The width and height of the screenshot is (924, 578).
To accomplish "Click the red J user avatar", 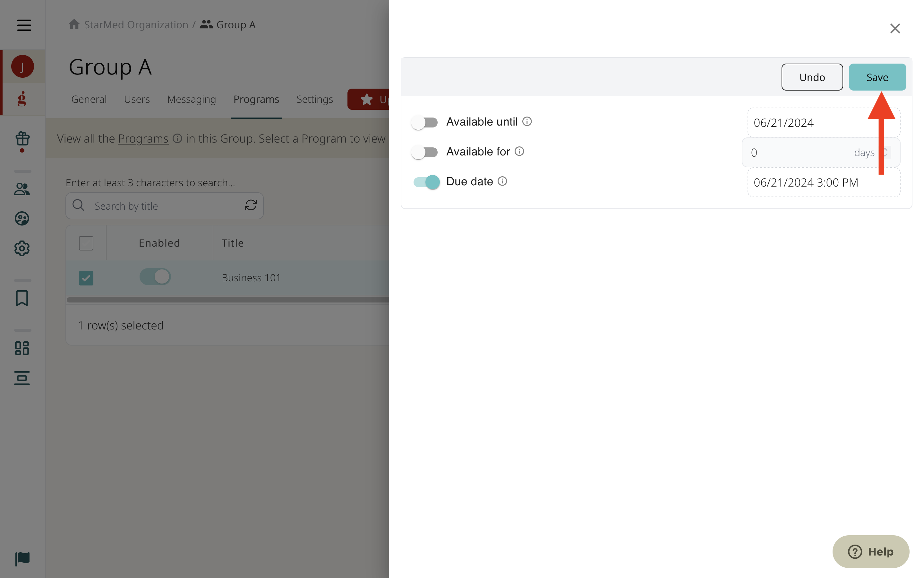I will [x=22, y=66].
